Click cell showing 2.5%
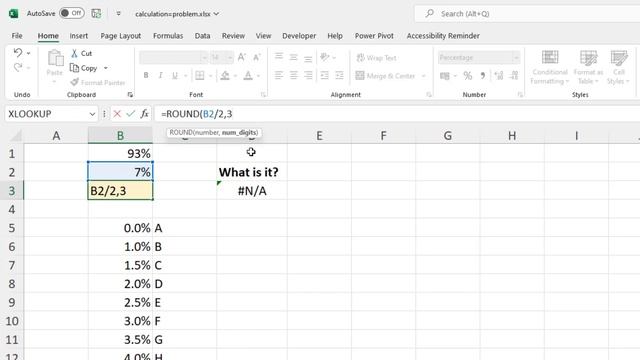 pyautogui.click(x=120, y=302)
